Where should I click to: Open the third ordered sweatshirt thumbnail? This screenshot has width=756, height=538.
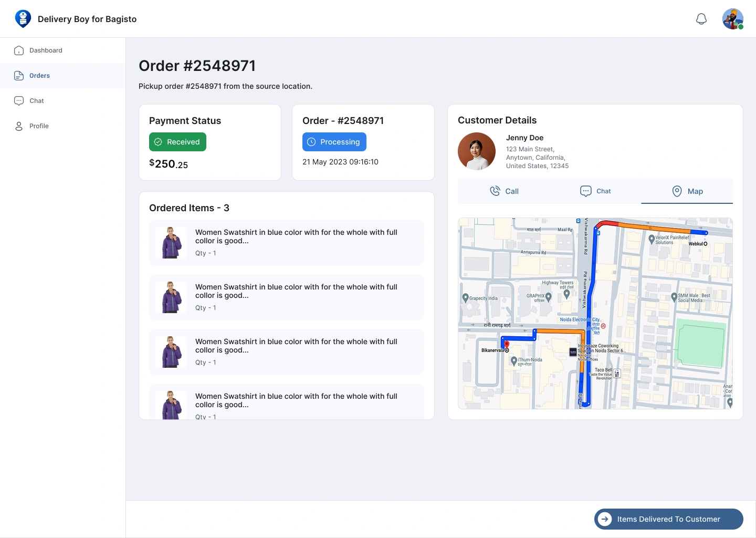171,352
